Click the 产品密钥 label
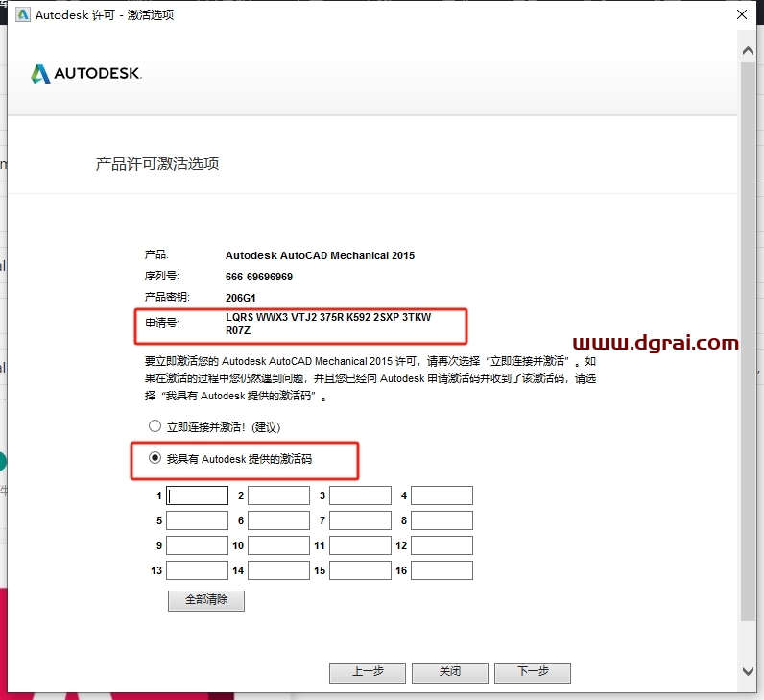 click(167, 297)
